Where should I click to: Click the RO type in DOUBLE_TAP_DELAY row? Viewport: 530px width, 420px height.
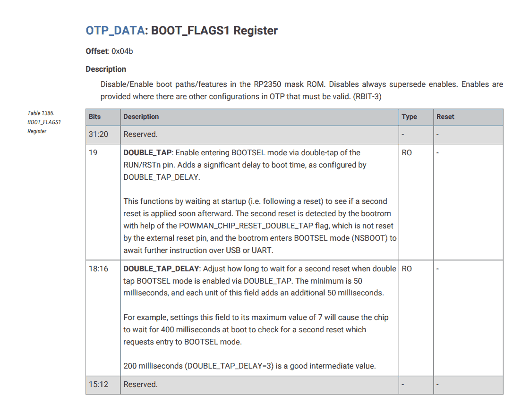click(x=407, y=269)
